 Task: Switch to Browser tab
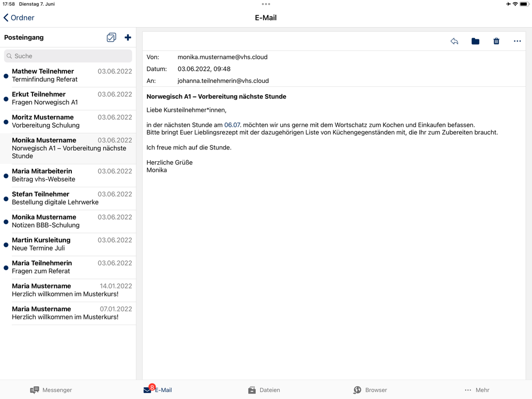pos(370,390)
